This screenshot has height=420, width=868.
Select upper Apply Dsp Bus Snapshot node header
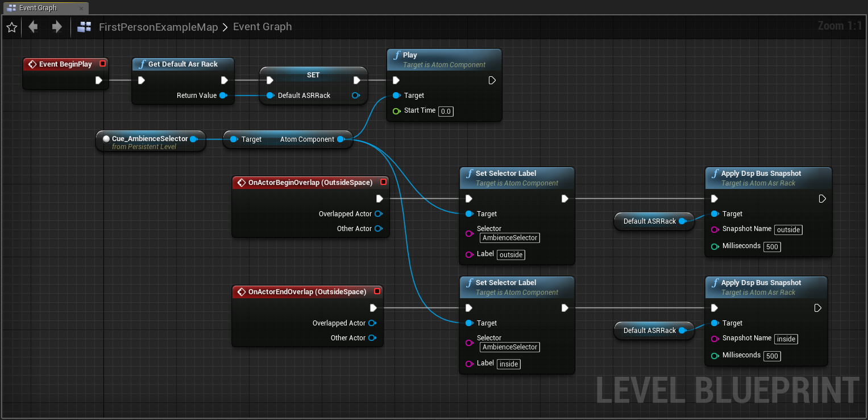coord(768,178)
